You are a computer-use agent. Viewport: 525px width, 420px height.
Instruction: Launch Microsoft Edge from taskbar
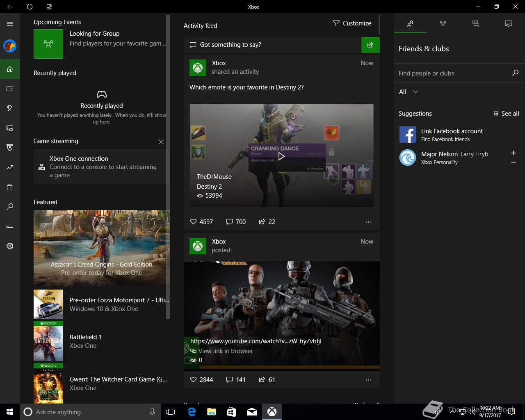(192, 412)
